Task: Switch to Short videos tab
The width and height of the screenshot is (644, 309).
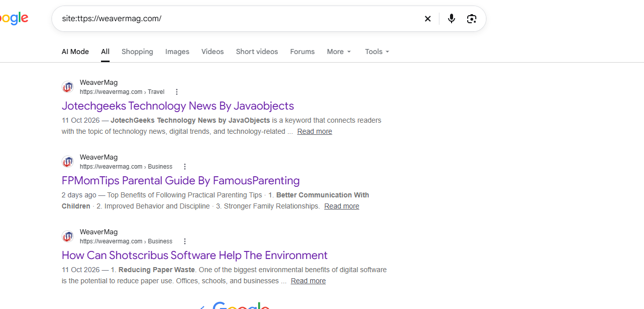Action: (257, 51)
